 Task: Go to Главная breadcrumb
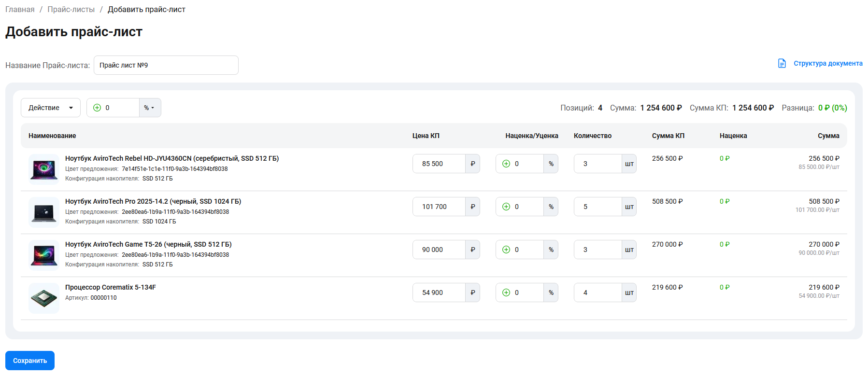point(20,10)
